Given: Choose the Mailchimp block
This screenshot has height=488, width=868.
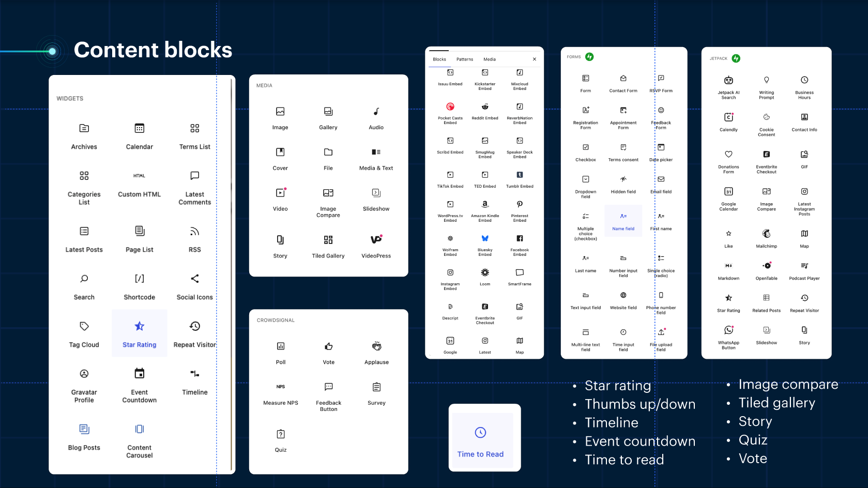Looking at the screenshot, I should click(767, 238).
